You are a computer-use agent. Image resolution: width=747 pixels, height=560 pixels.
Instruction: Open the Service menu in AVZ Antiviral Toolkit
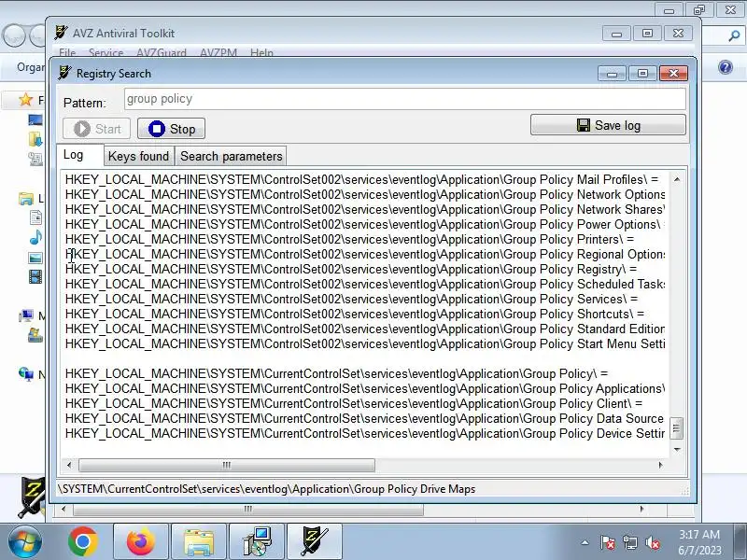[x=106, y=52]
